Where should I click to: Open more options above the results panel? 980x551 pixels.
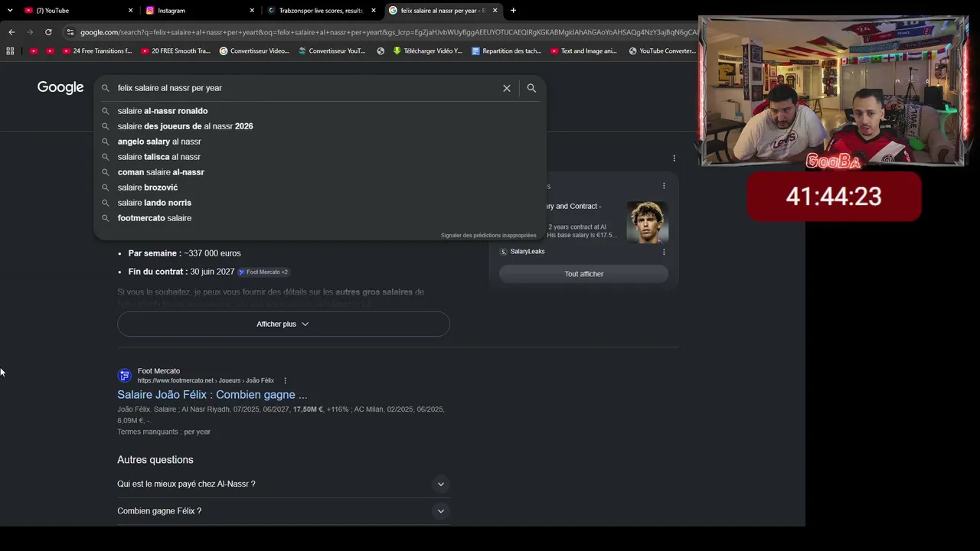[x=674, y=158]
